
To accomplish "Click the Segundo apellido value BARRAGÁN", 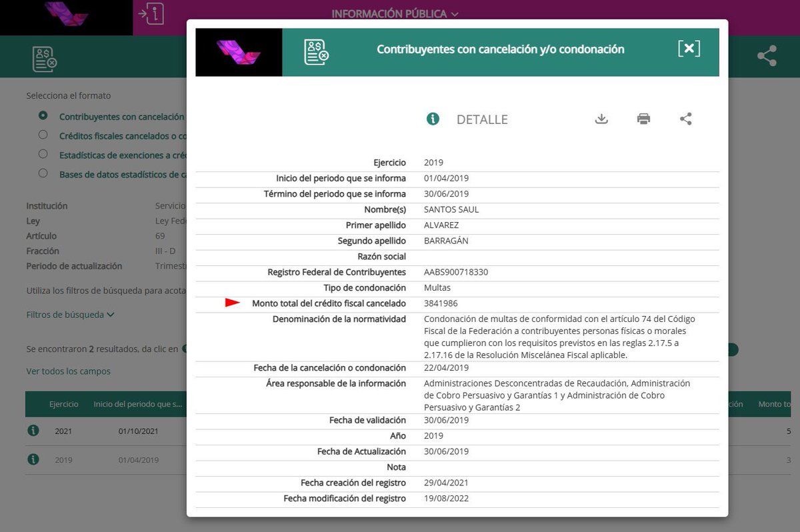I will 446,241.
